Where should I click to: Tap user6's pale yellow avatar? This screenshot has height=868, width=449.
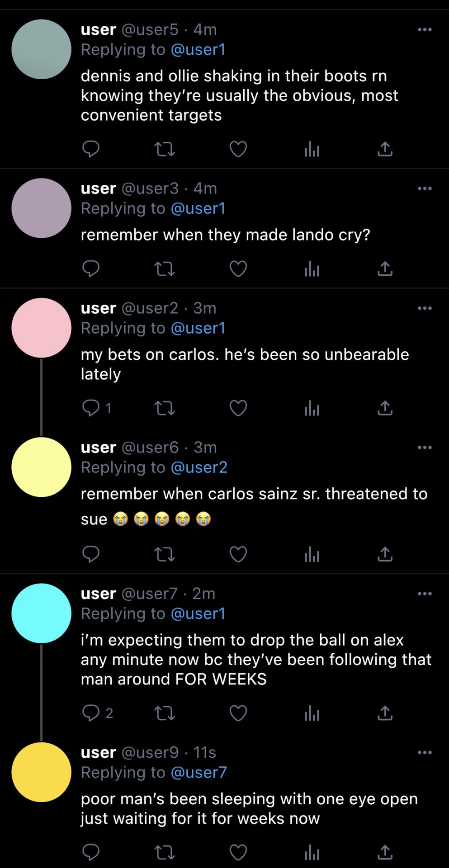click(41, 467)
